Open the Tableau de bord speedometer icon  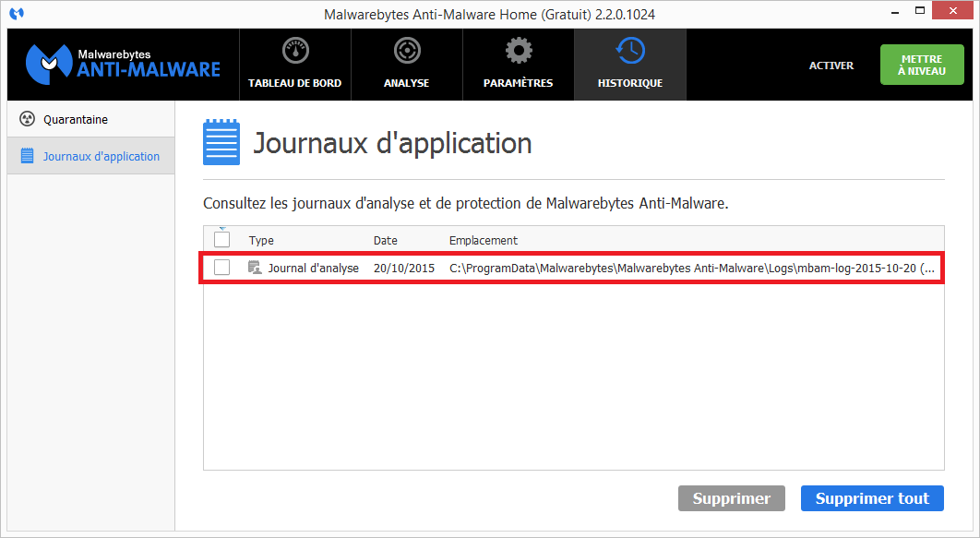tap(294, 51)
